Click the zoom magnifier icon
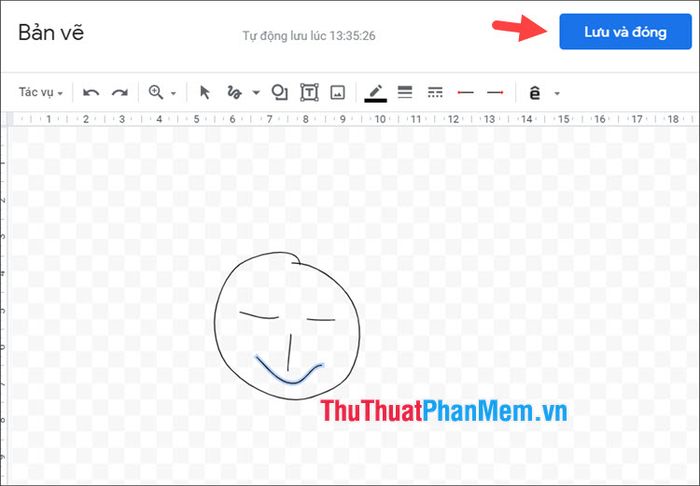Viewport: 700px width, 486px height. tap(156, 92)
